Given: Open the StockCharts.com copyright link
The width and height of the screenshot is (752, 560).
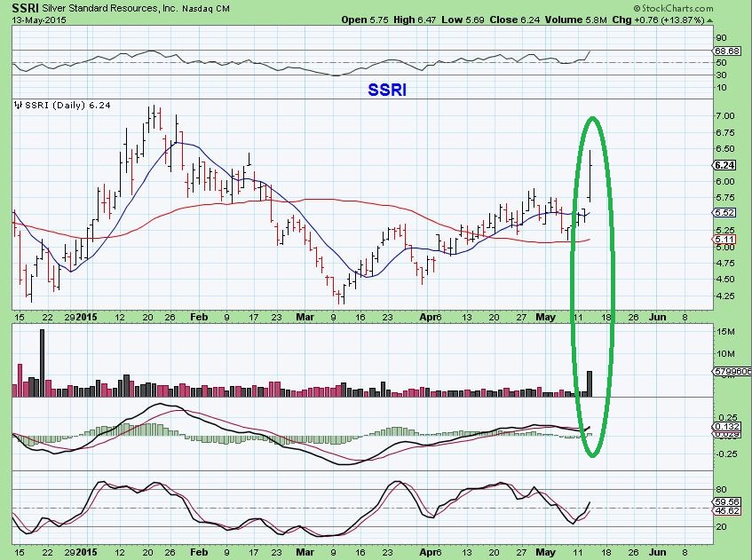Looking at the screenshot, I should [x=673, y=8].
